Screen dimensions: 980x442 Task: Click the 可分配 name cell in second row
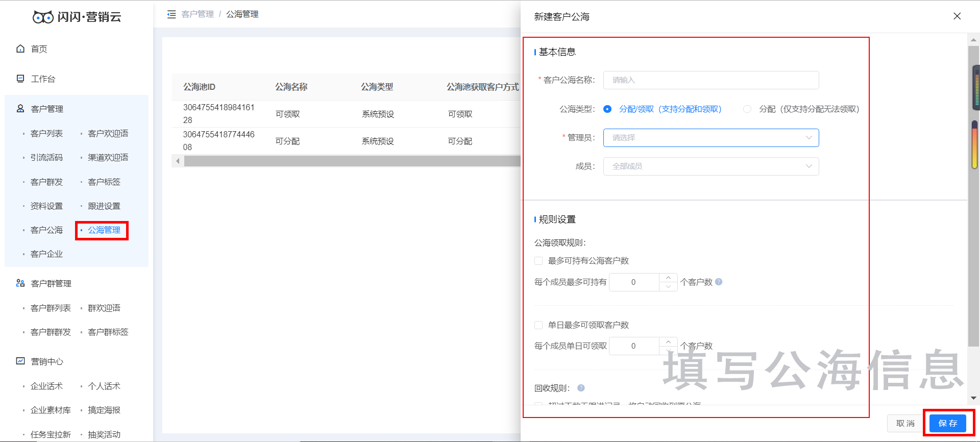click(x=288, y=141)
